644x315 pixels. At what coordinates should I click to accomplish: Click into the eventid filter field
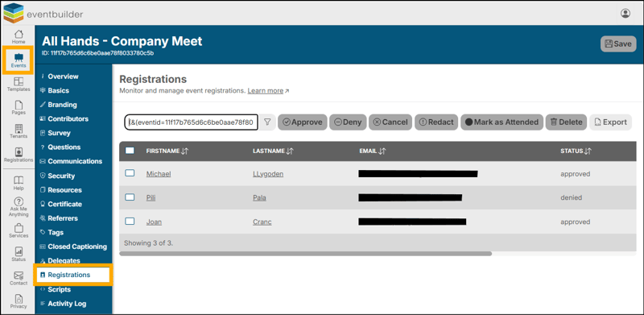point(192,122)
